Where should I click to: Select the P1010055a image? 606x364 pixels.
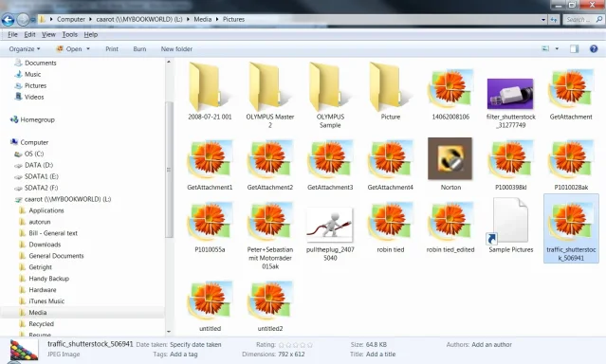pos(210,227)
